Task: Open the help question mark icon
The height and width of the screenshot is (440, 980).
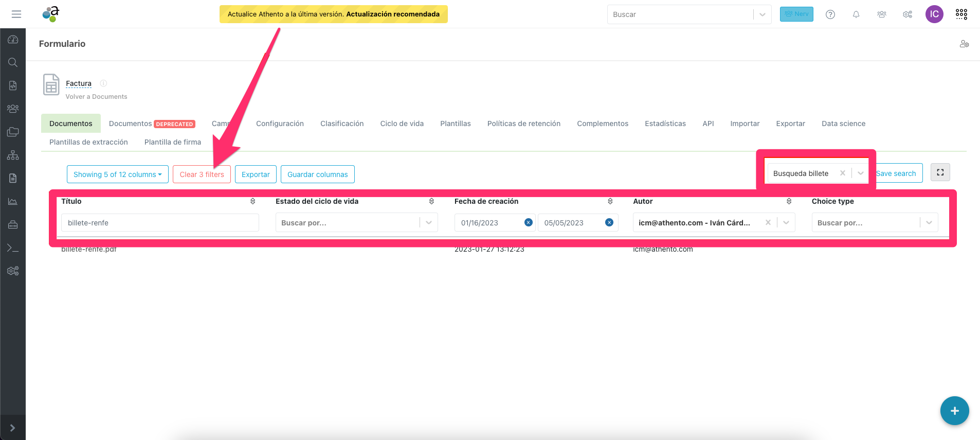Action: [x=830, y=14]
